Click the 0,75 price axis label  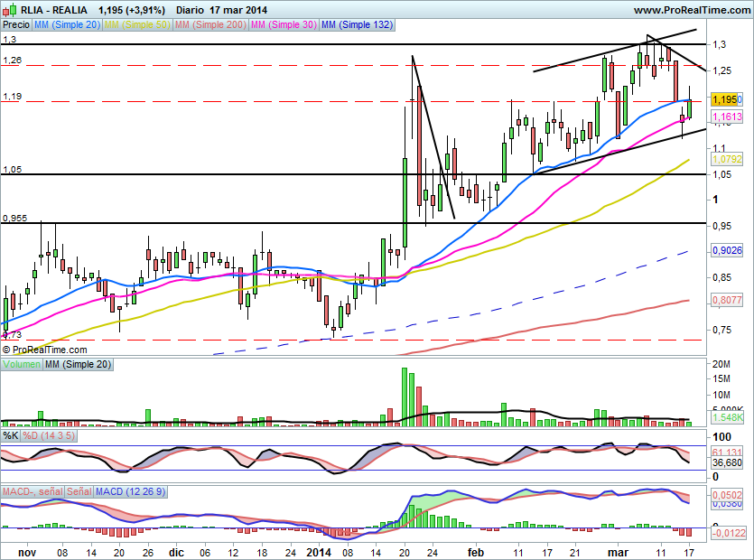[x=721, y=330]
